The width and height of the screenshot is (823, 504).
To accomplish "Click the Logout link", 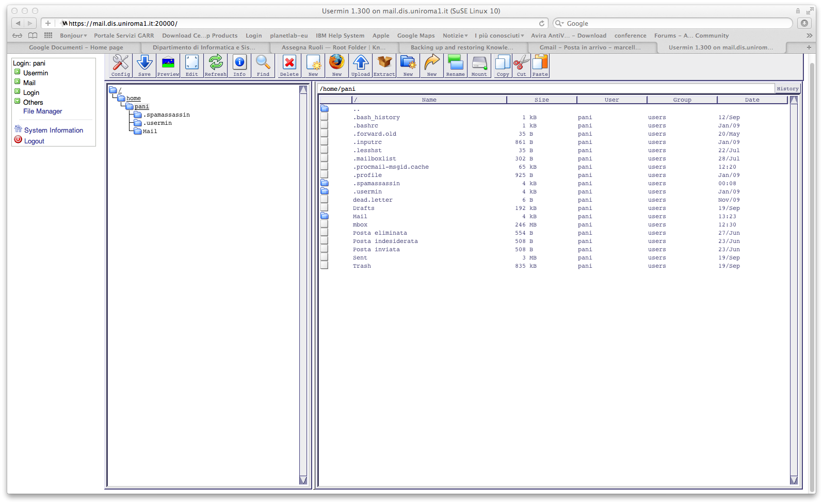I will click(x=34, y=141).
